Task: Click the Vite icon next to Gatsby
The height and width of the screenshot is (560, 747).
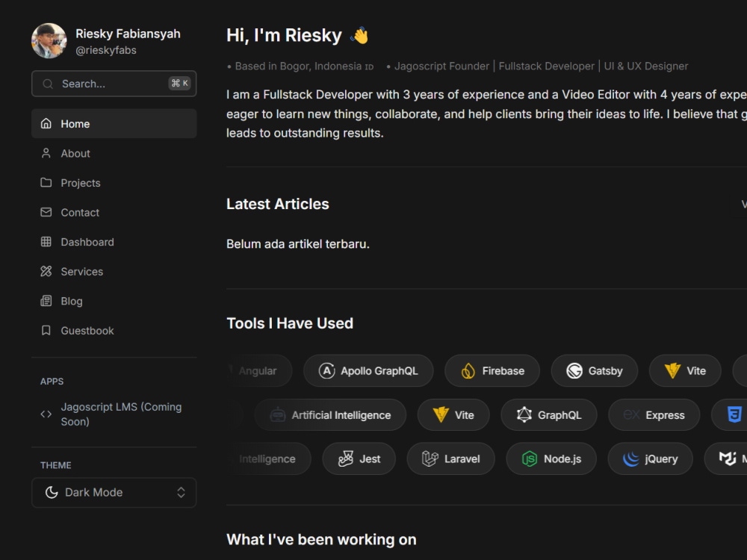Action: tap(672, 370)
